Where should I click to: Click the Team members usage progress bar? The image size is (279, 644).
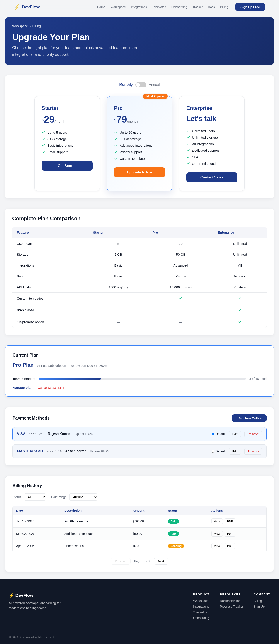coord(142,379)
